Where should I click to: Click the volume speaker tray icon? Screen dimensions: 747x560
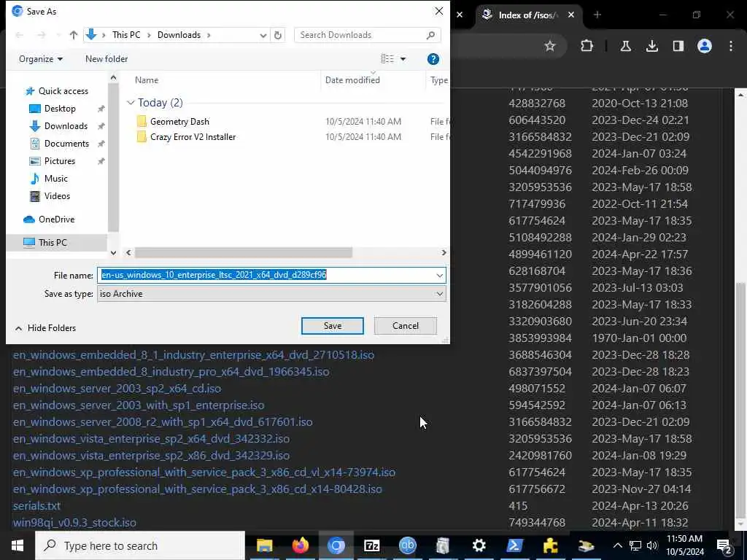[x=652, y=545]
